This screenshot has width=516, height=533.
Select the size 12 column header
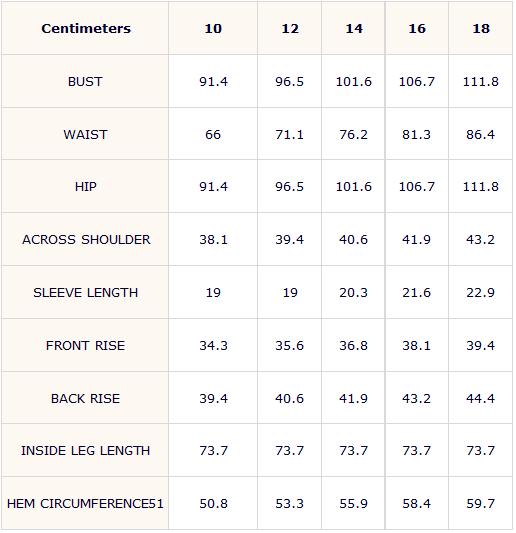290,28
